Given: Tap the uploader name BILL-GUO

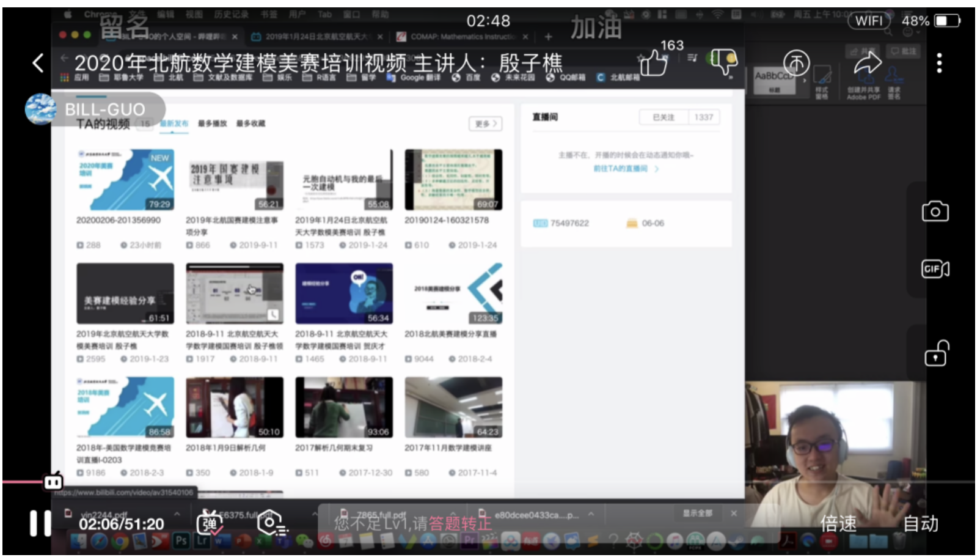Looking at the screenshot, I should pyautogui.click(x=105, y=110).
